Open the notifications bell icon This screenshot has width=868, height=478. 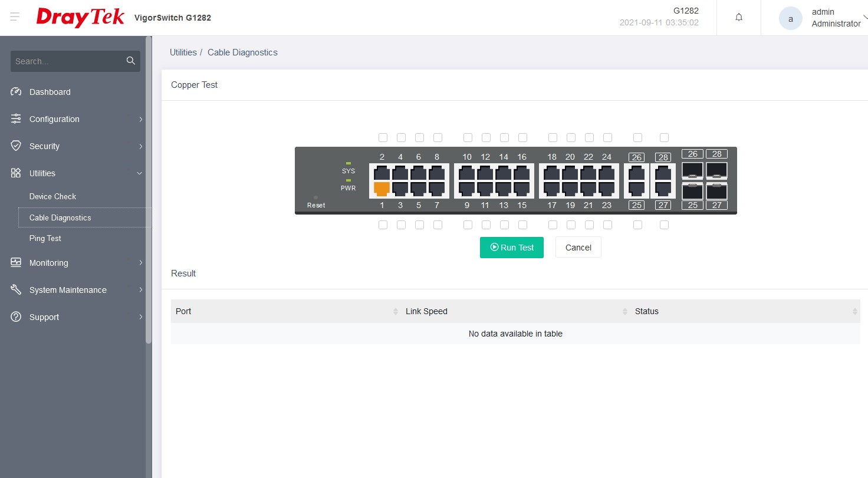(x=739, y=18)
